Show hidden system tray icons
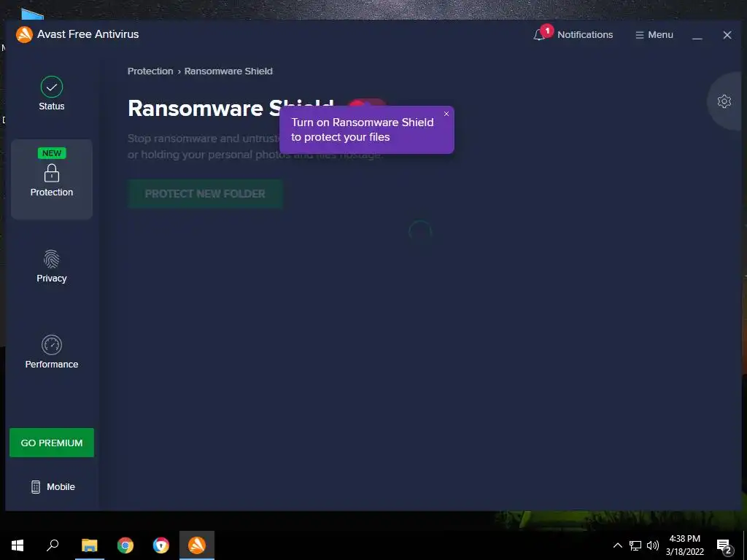 tap(617, 545)
